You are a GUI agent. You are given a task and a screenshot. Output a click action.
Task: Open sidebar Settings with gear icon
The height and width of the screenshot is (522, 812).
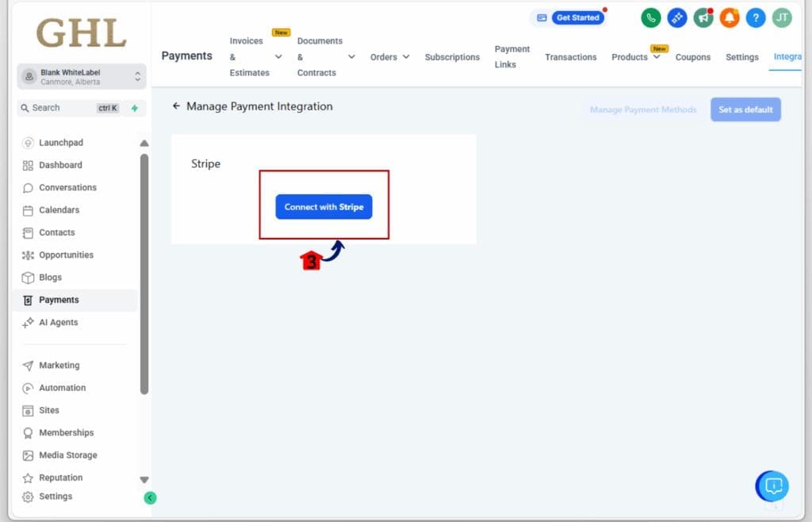point(47,496)
